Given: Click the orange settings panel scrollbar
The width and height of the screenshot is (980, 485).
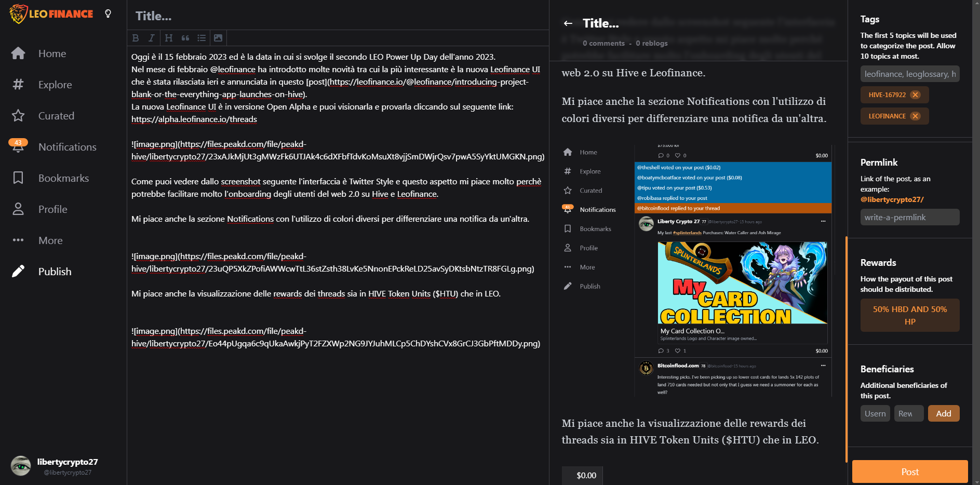Looking at the screenshot, I should [x=847, y=349].
